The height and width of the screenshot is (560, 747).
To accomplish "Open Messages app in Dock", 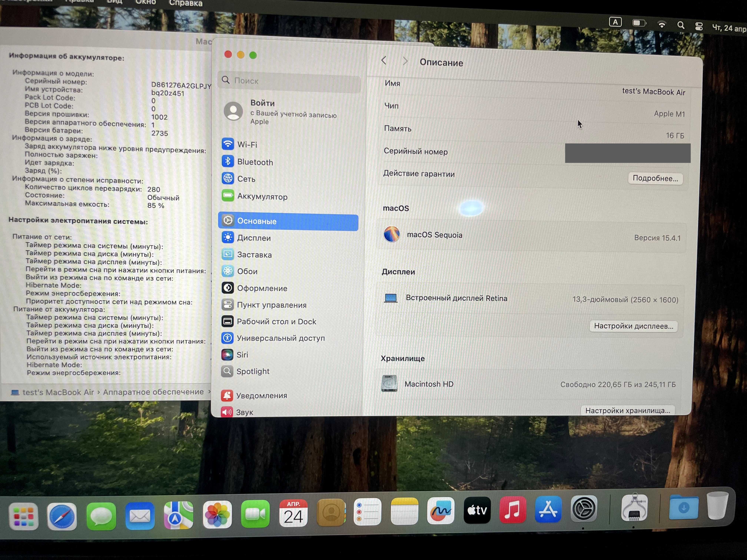I will [101, 516].
